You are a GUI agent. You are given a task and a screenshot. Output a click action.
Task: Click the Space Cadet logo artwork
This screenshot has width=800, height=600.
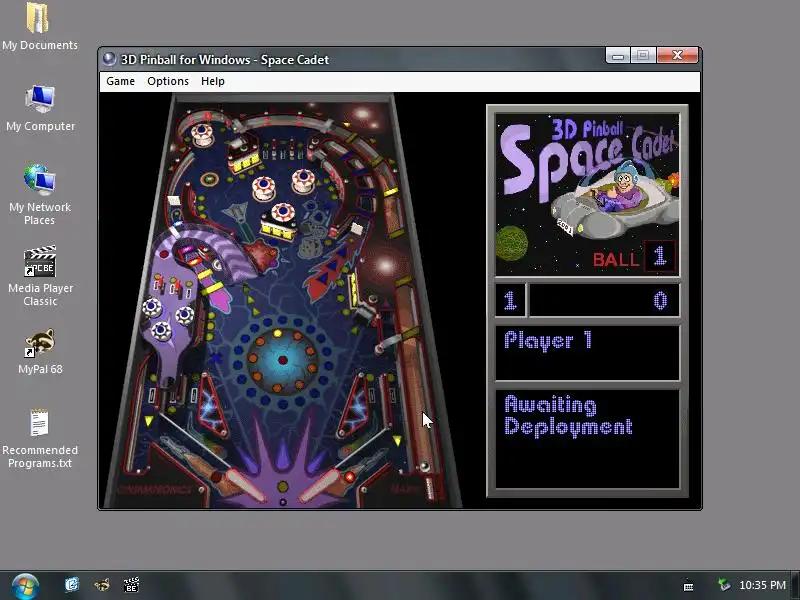coord(587,194)
